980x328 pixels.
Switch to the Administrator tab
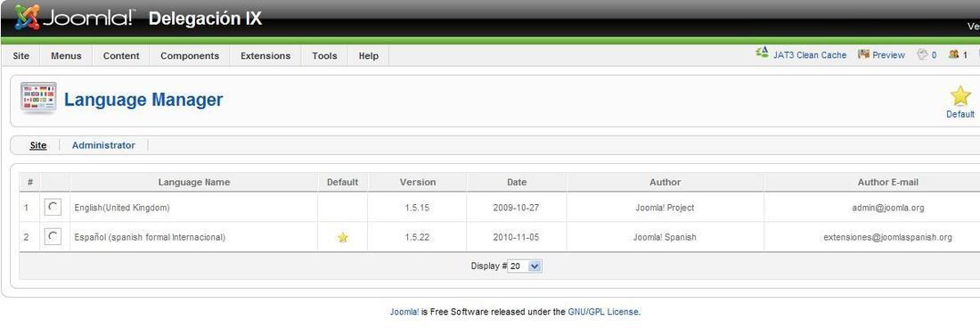coord(103,145)
